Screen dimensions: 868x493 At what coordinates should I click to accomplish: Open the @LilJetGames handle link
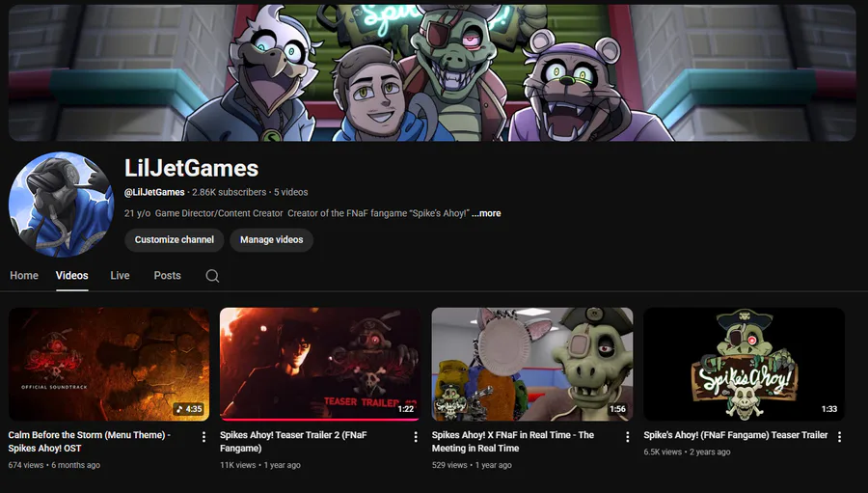(154, 192)
